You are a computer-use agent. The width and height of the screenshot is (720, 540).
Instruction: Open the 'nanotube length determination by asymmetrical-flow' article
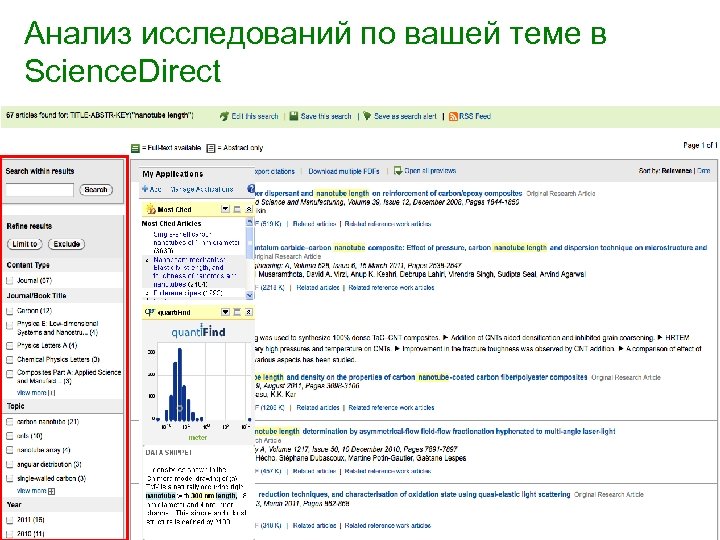(434, 431)
